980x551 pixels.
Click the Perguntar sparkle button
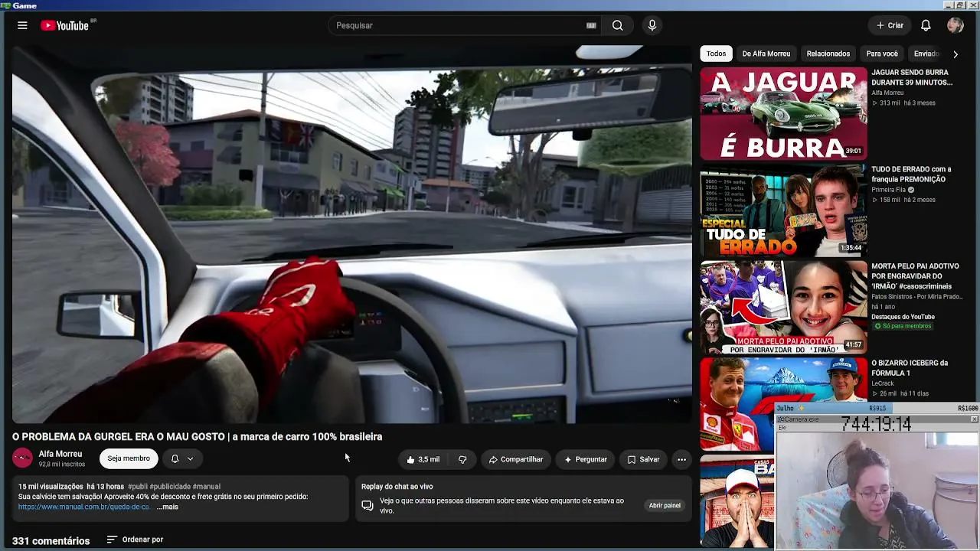coord(586,459)
